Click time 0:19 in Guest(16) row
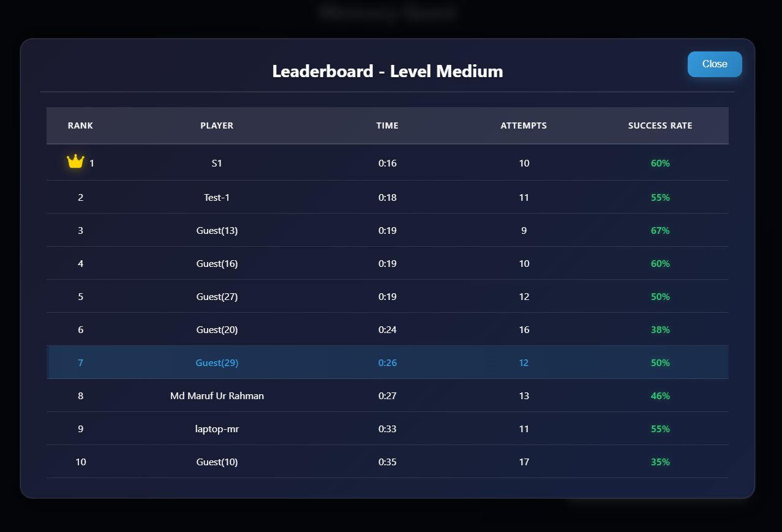The height and width of the screenshot is (532, 782). point(388,264)
